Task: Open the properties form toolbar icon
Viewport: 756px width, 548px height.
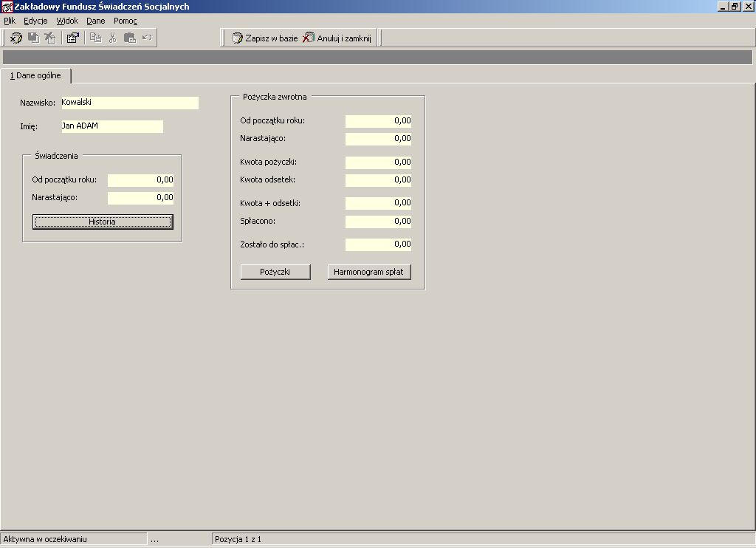Action: tap(73, 38)
